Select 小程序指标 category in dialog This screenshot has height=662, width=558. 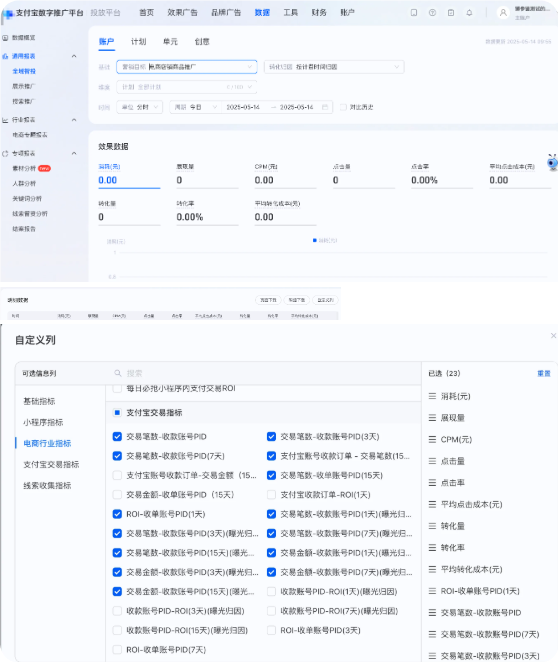point(43,422)
